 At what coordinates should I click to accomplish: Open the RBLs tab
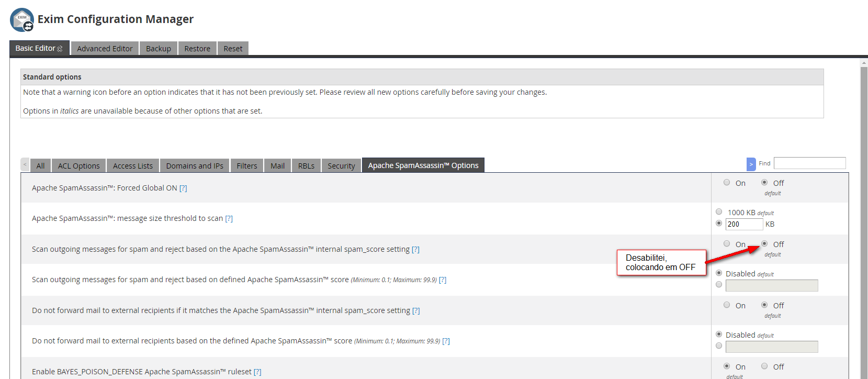pos(306,166)
